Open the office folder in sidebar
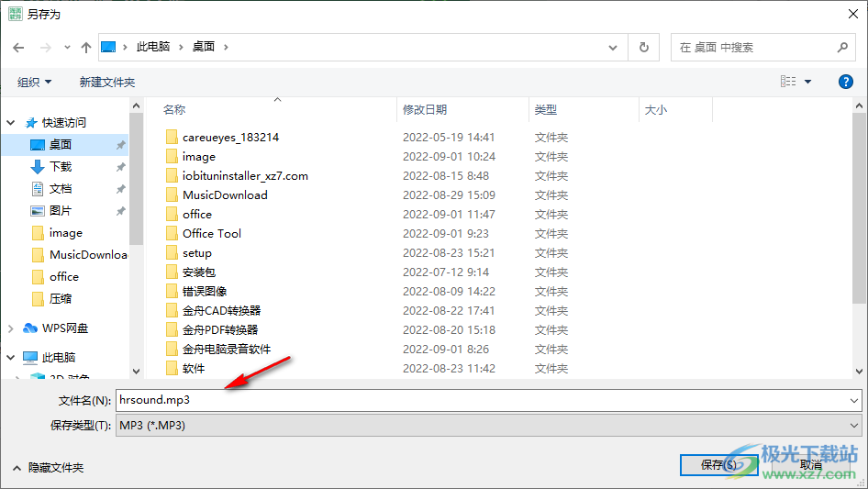The height and width of the screenshot is (489, 868). 63,277
